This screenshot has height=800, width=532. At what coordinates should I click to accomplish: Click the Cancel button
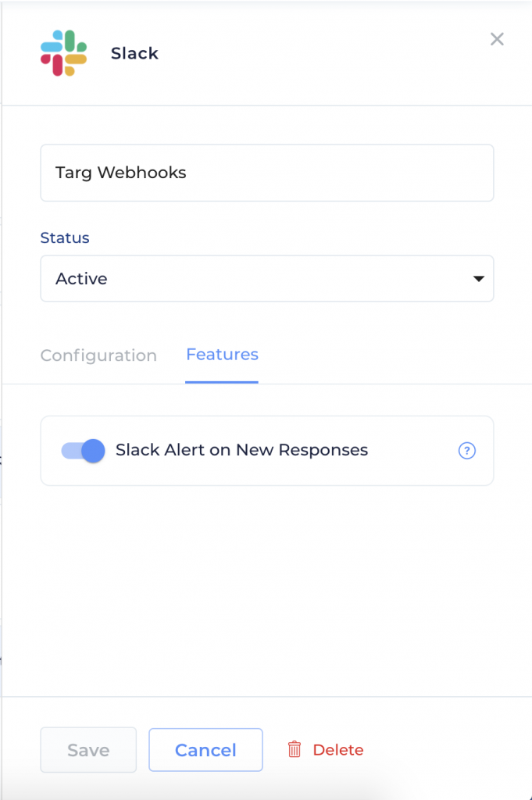pos(205,750)
